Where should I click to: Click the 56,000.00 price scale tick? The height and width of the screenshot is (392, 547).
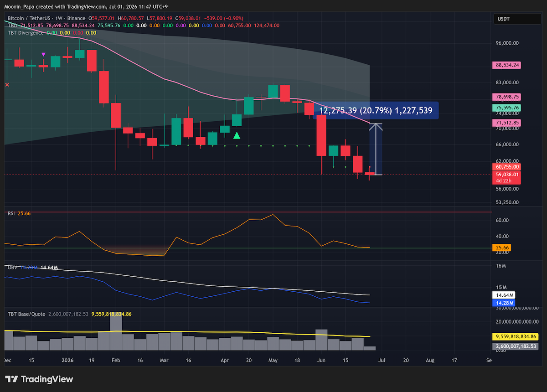click(507, 189)
